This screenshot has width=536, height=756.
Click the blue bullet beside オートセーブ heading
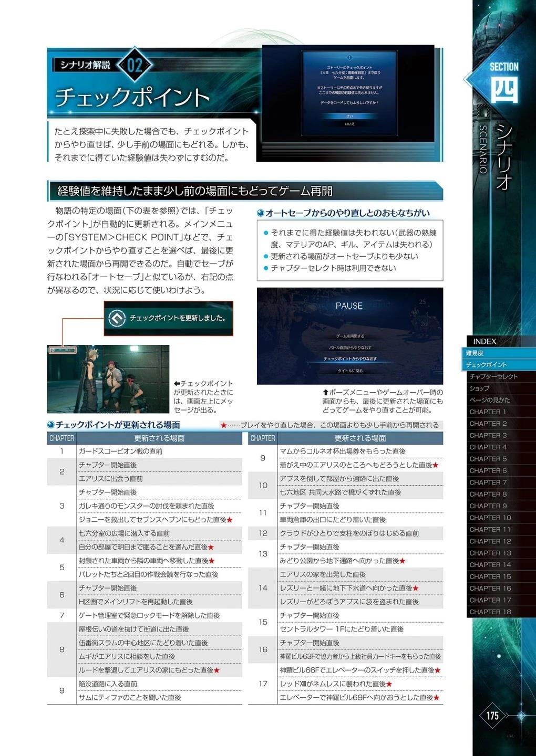[x=261, y=213]
